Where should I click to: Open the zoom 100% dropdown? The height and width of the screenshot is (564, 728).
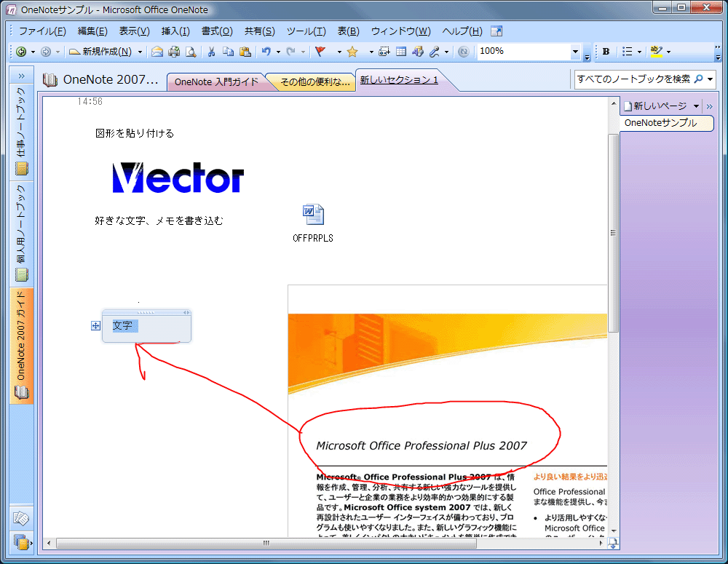[x=575, y=52]
